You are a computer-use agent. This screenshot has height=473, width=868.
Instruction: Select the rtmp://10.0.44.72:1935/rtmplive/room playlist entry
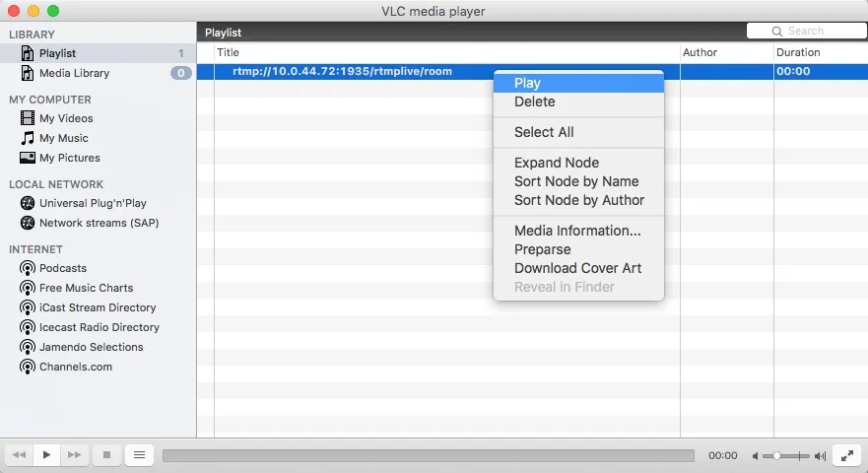click(x=342, y=72)
